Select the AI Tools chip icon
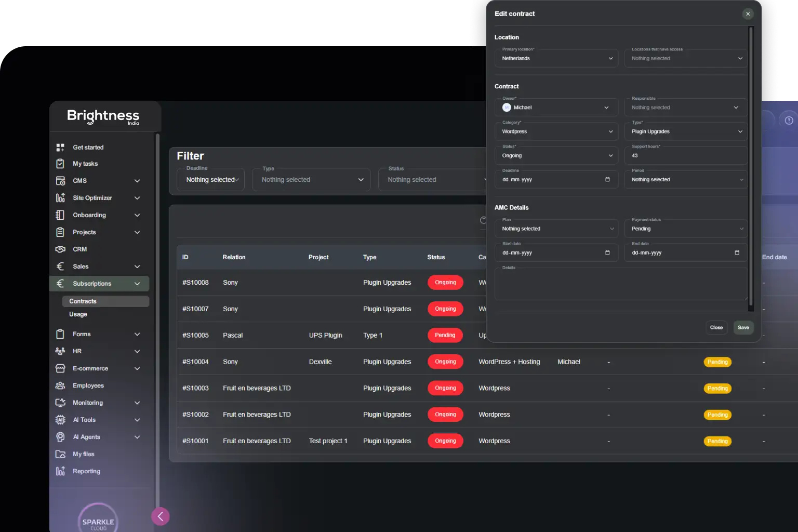 click(x=60, y=420)
